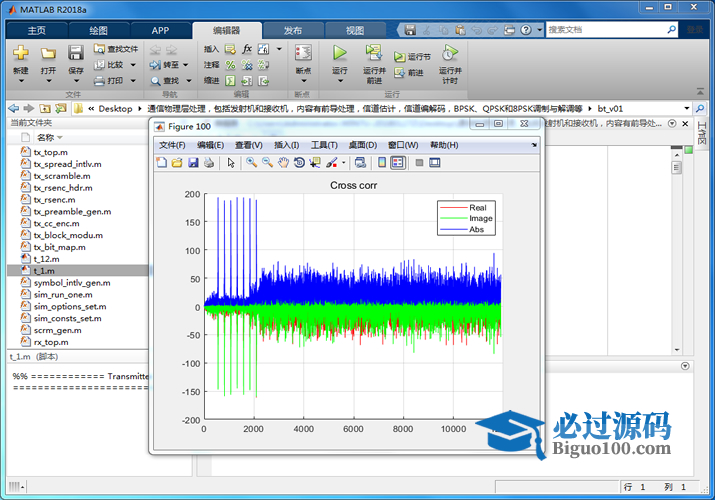Open a file using the Open folder icon

point(48,53)
